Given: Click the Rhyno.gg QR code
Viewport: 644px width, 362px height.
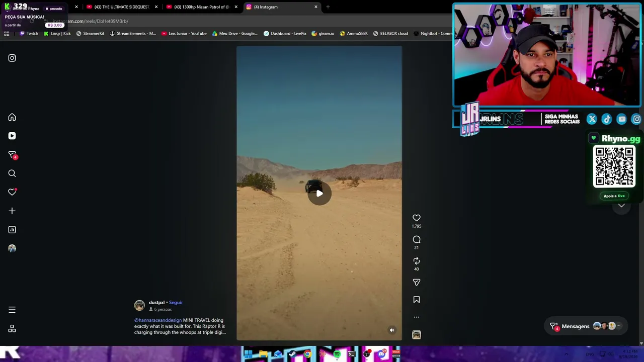Looking at the screenshot, I should (x=614, y=166).
